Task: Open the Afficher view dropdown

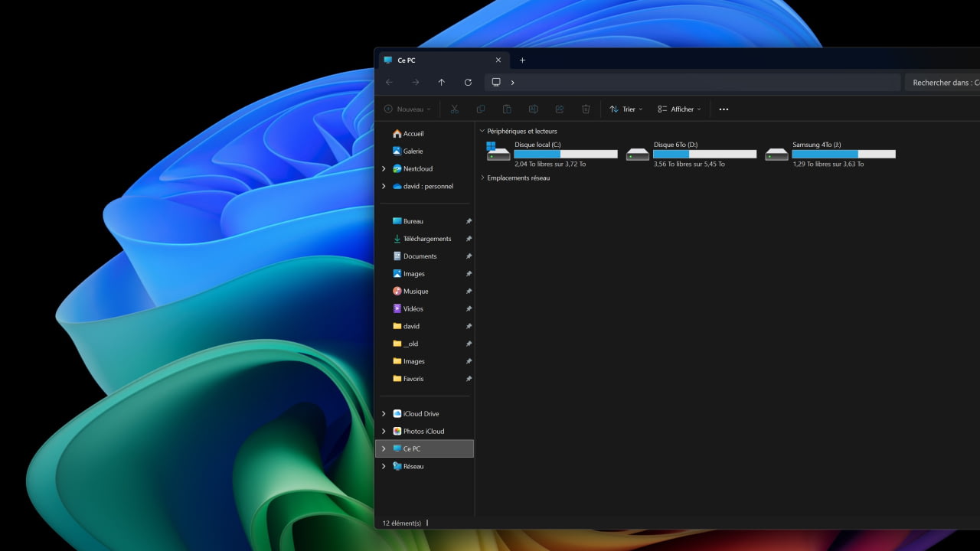Action: click(679, 109)
